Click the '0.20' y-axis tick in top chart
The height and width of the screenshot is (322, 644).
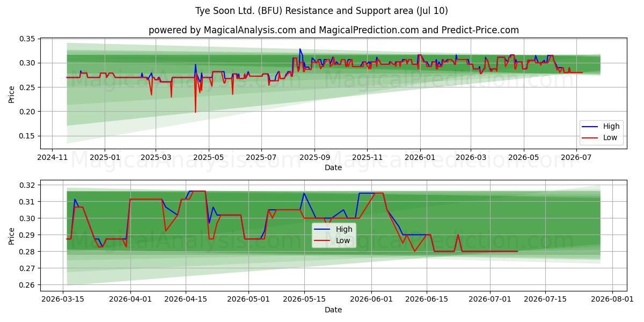tap(27, 112)
